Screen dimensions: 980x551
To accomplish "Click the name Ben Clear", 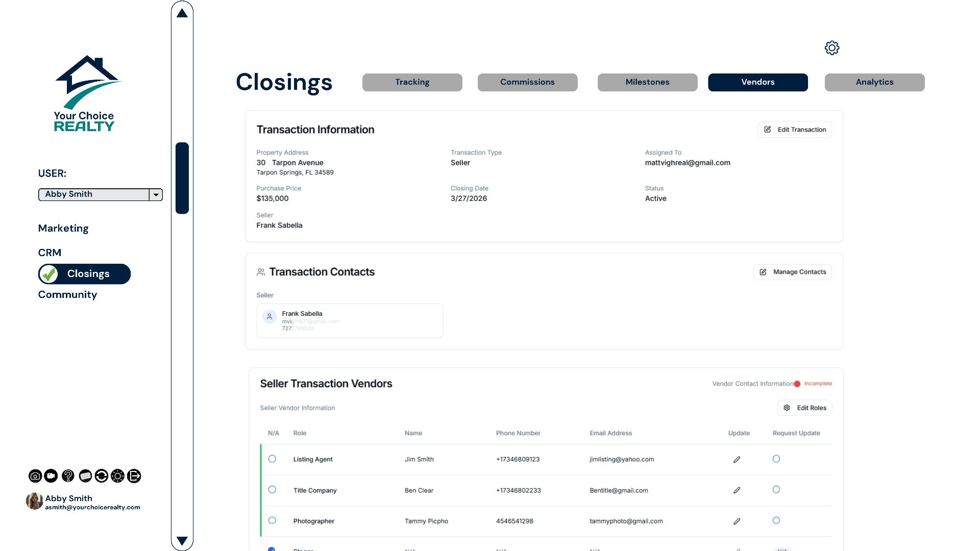I will [419, 491].
